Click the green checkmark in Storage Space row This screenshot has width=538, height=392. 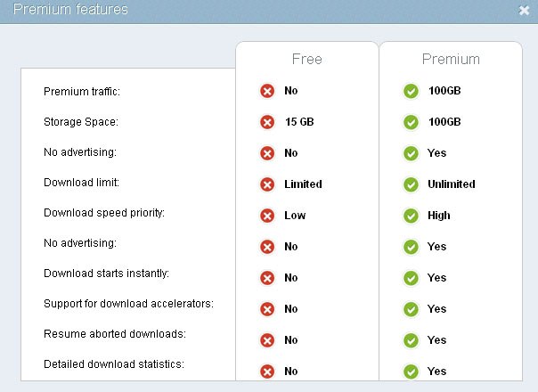click(411, 122)
